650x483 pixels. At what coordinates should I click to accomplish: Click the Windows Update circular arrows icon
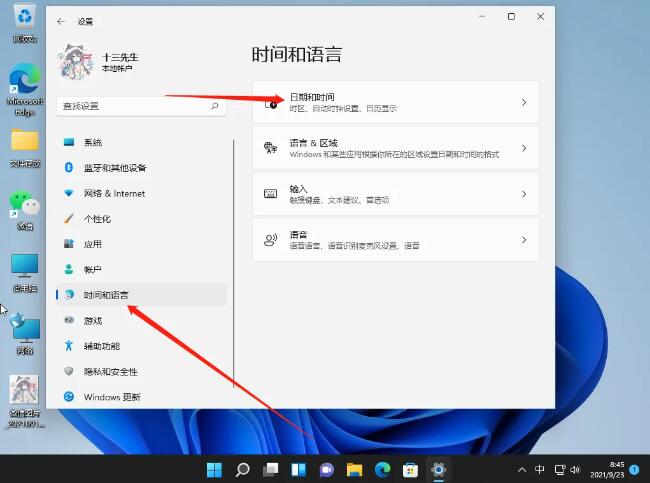click(69, 396)
